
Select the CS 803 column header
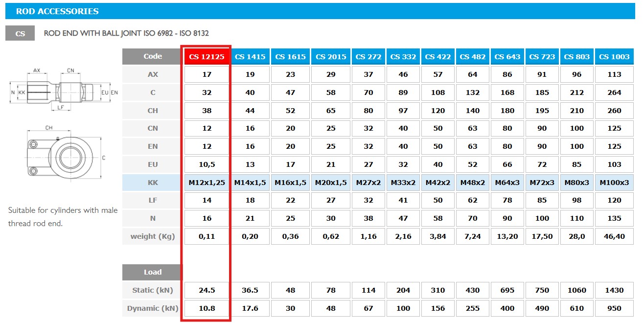pos(577,56)
